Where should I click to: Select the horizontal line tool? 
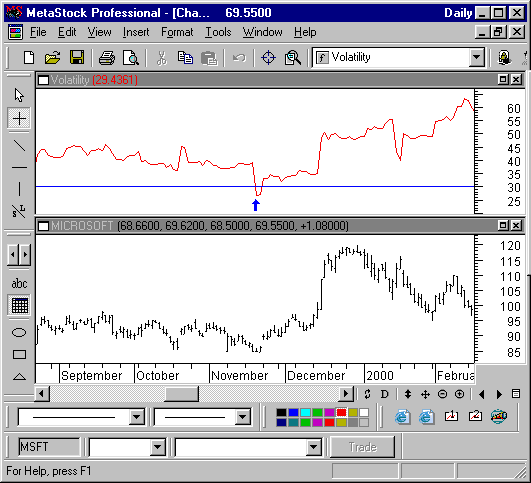pyautogui.click(x=19, y=167)
